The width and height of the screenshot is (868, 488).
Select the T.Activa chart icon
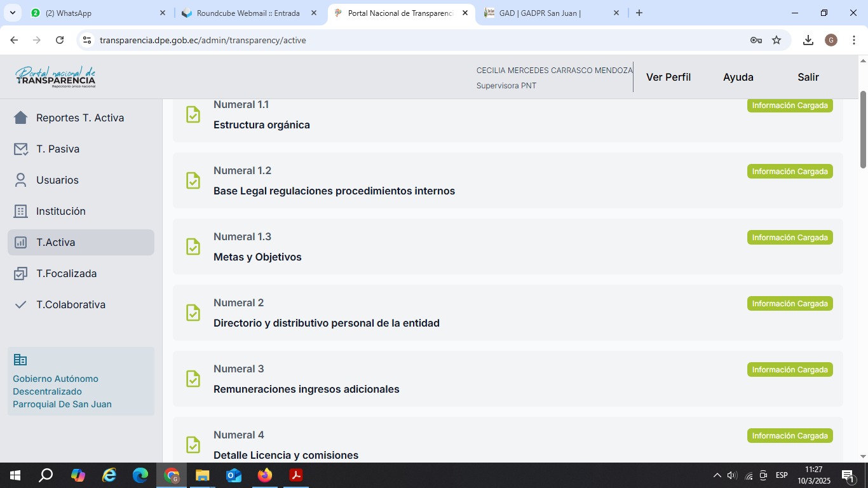21,242
